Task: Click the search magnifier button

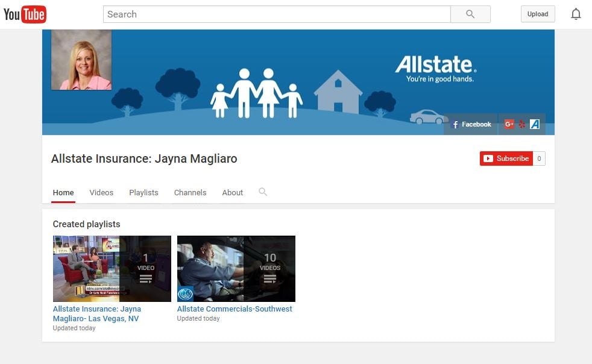Action: [470, 14]
